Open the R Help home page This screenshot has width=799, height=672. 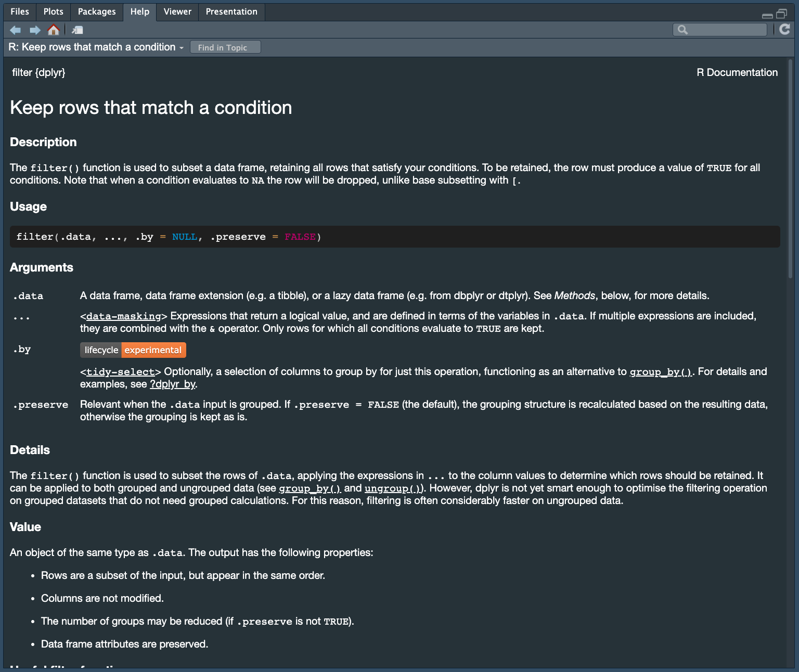click(53, 30)
